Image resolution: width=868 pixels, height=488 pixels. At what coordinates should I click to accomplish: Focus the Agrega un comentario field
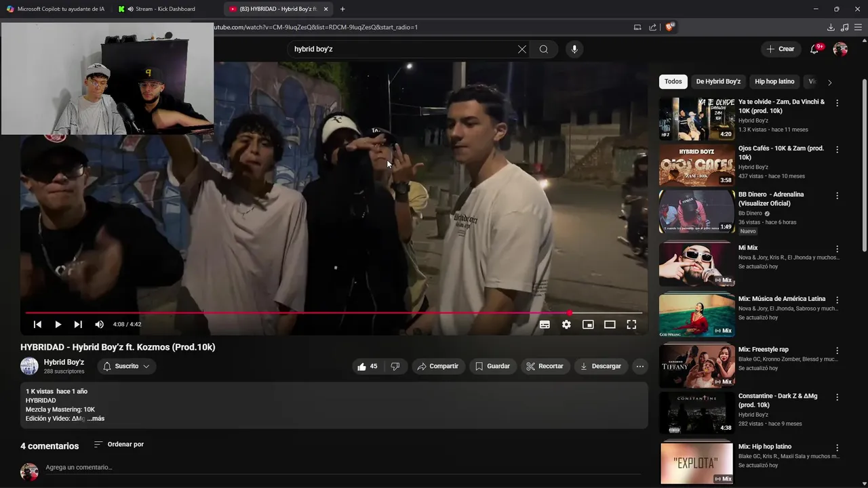coord(342,468)
